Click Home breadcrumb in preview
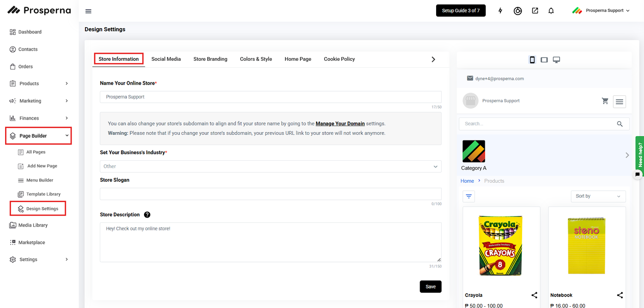This screenshot has width=644, height=308. (x=467, y=181)
